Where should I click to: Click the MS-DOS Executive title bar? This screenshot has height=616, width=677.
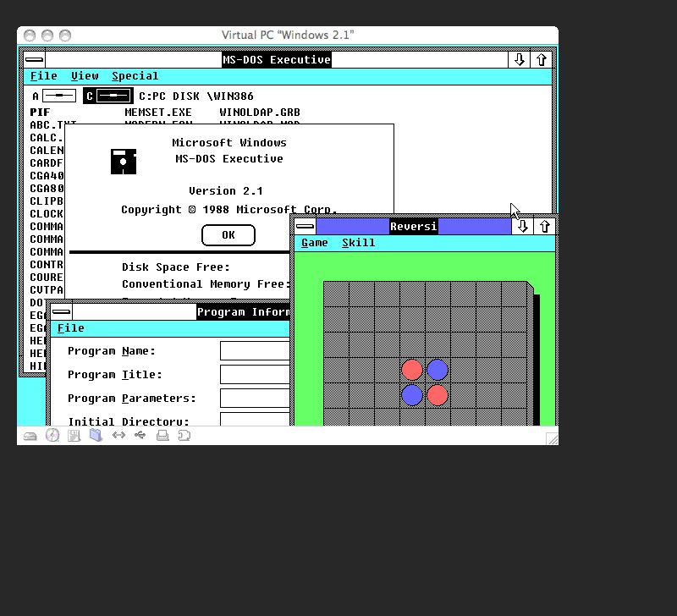(277, 59)
